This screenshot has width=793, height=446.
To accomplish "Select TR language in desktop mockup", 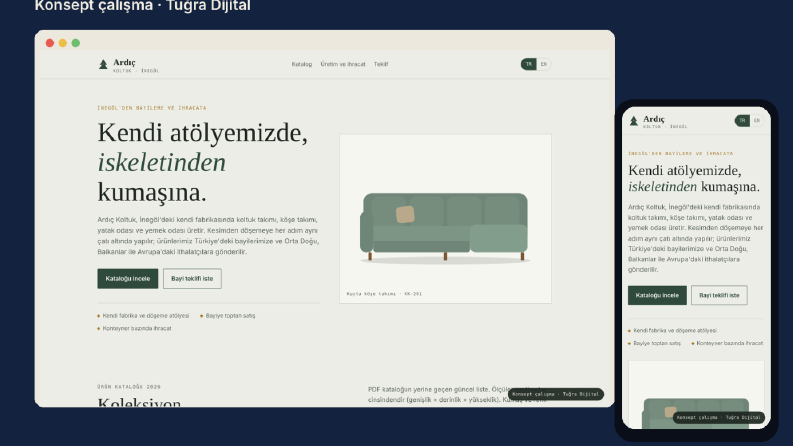I will click(528, 64).
